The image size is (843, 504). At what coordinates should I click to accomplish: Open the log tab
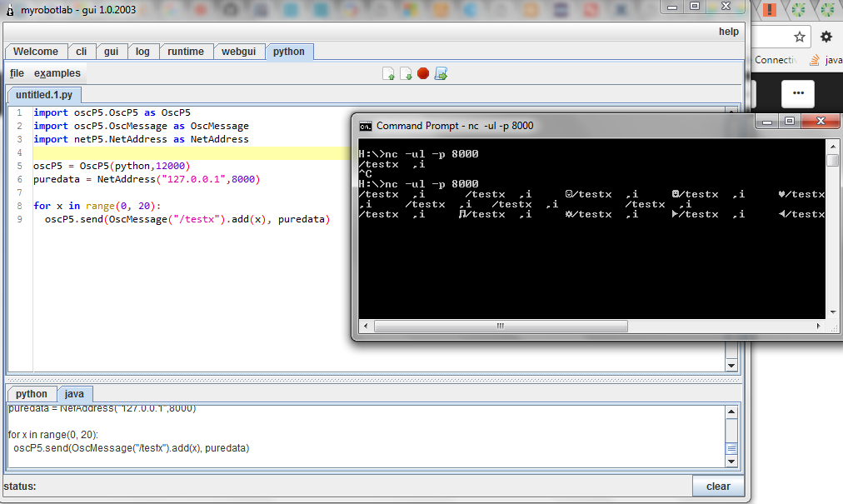tap(142, 52)
